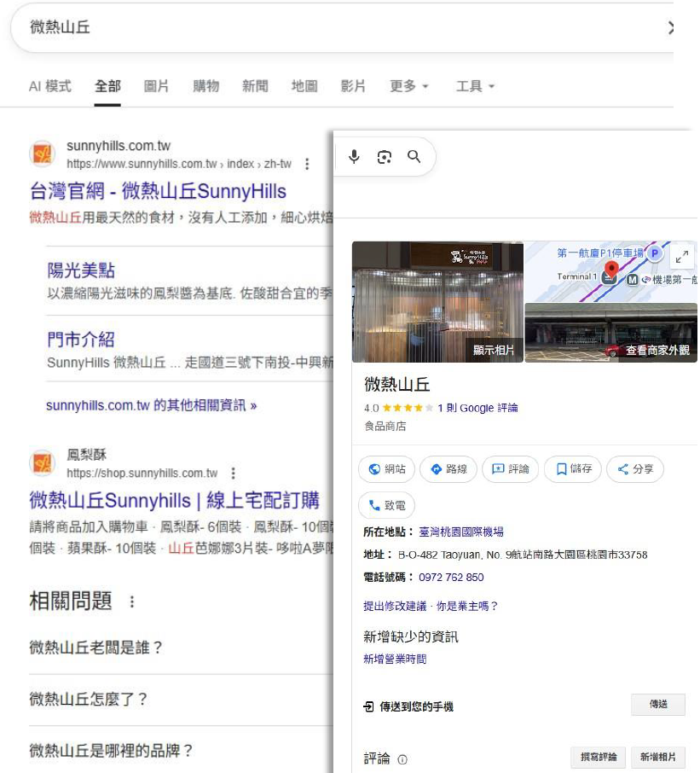Switch to the 影片 tab
Screen dimensions: 700x773
(353, 86)
